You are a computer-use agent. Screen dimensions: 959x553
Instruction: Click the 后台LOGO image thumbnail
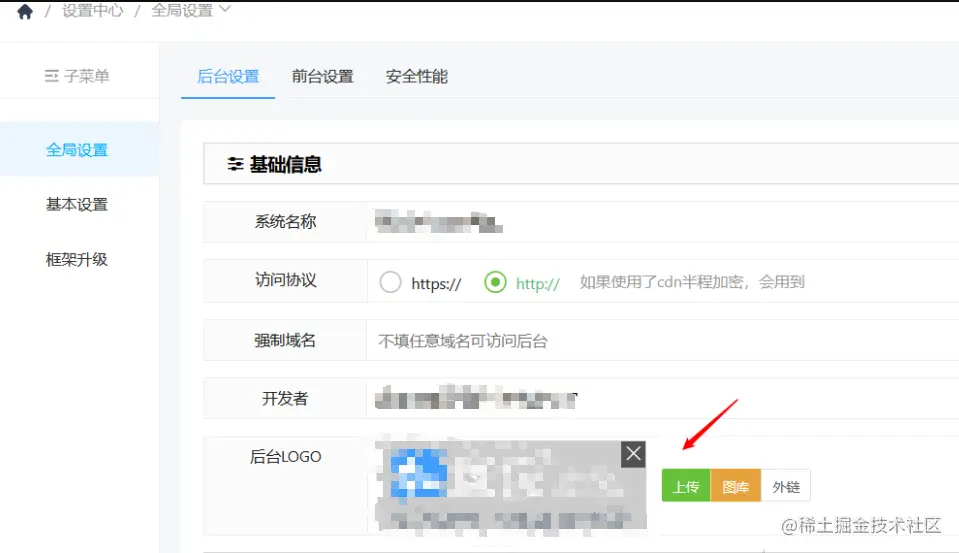click(511, 484)
